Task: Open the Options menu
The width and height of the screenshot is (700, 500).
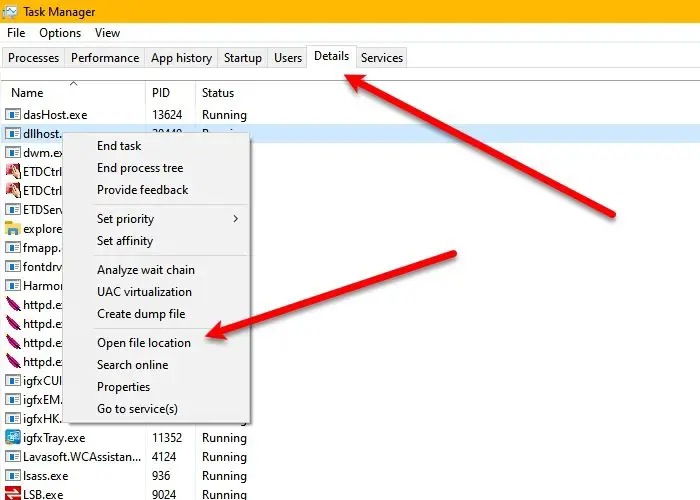Action: [x=60, y=33]
